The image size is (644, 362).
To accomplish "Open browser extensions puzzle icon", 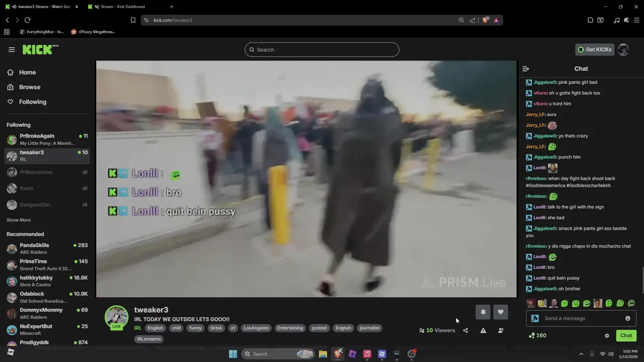I will (590, 20).
